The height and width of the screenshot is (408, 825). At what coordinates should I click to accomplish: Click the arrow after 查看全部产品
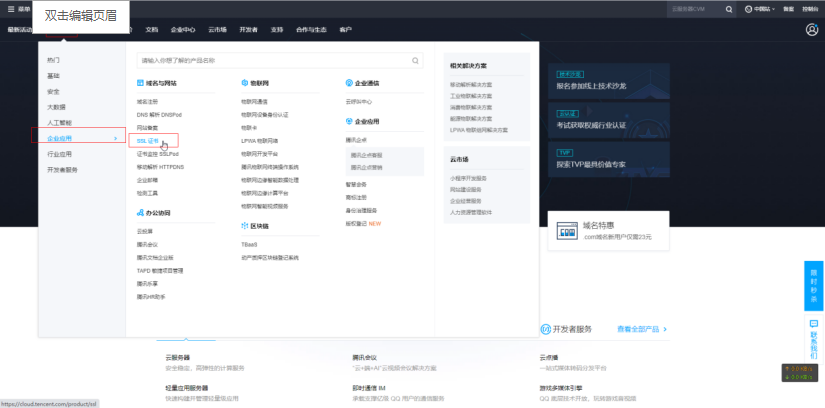coord(665,329)
